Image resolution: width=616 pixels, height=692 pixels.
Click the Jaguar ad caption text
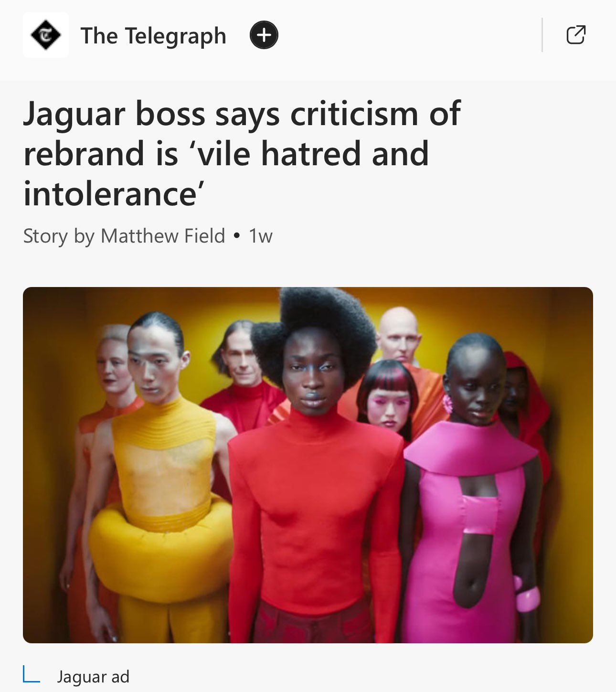[x=93, y=677]
